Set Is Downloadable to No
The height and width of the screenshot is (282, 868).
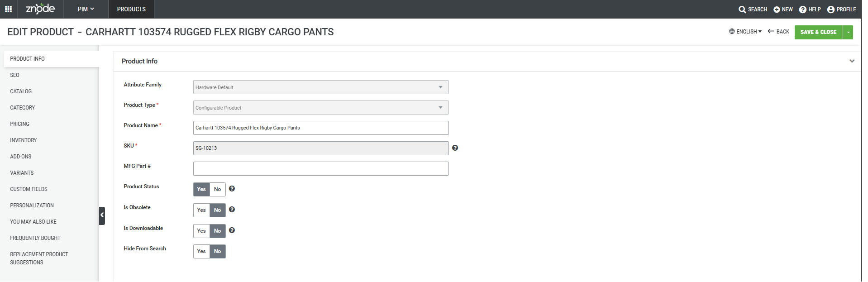(218, 231)
